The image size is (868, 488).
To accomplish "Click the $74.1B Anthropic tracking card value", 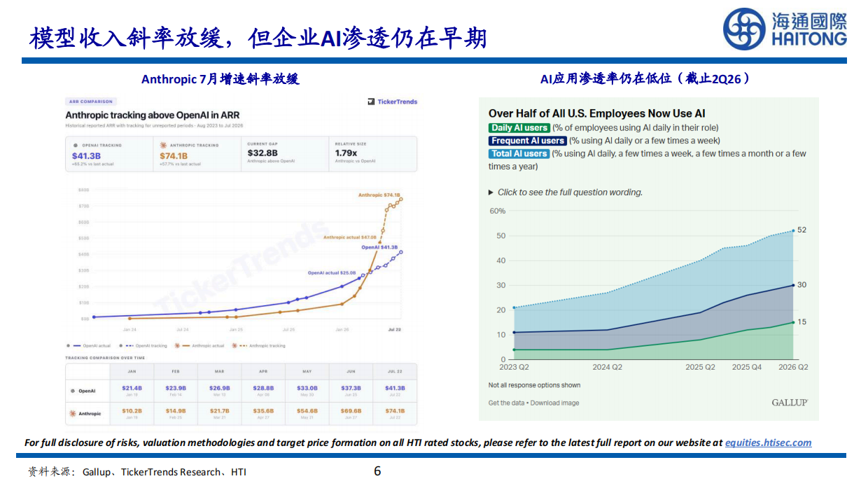I will point(174,155).
